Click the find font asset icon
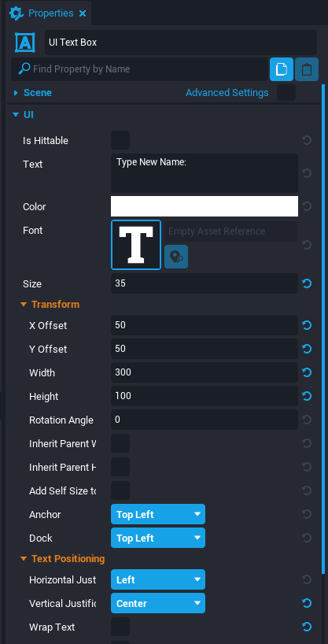 (176, 257)
